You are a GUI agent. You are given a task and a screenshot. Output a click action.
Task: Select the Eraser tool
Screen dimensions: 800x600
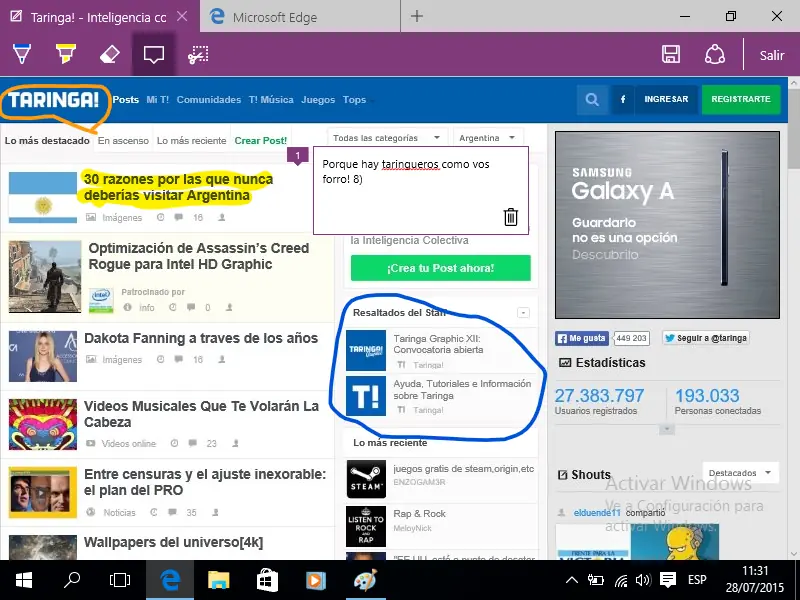point(109,55)
